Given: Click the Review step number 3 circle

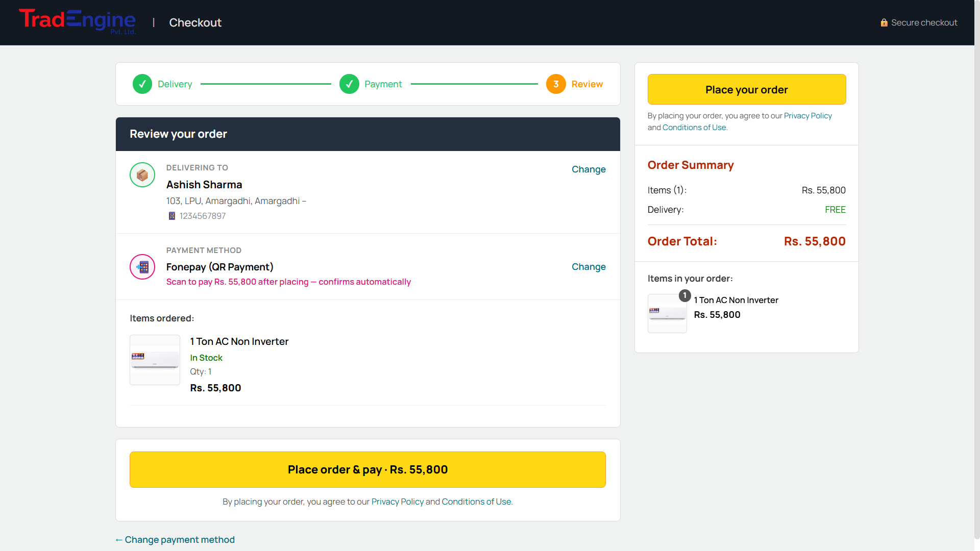Looking at the screenshot, I should [556, 84].
